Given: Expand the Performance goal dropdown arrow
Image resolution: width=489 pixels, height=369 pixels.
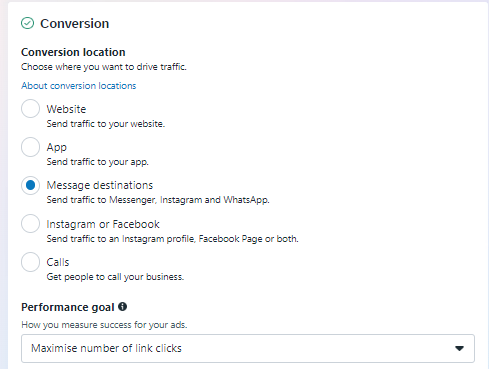Looking at the screenshot, I should point(459,348).
